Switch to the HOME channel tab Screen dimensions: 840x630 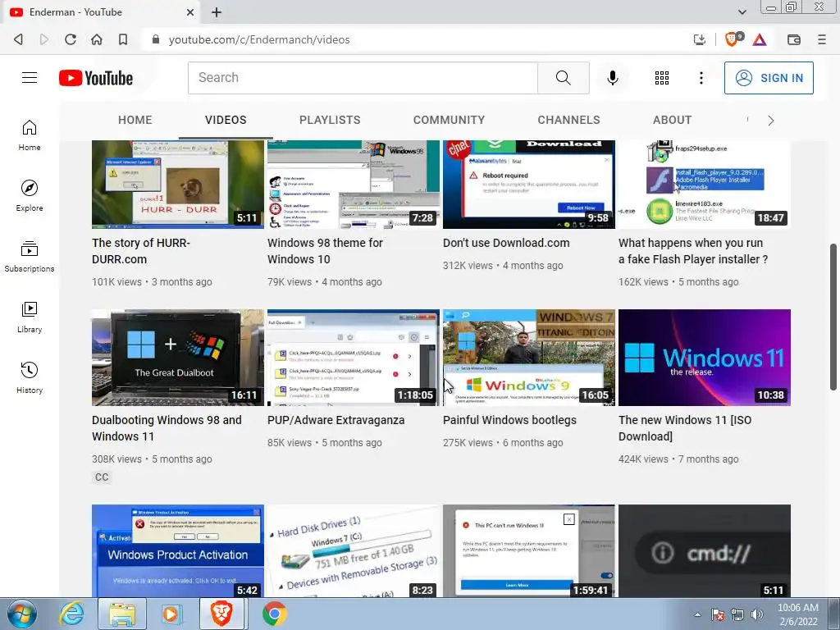135,120
